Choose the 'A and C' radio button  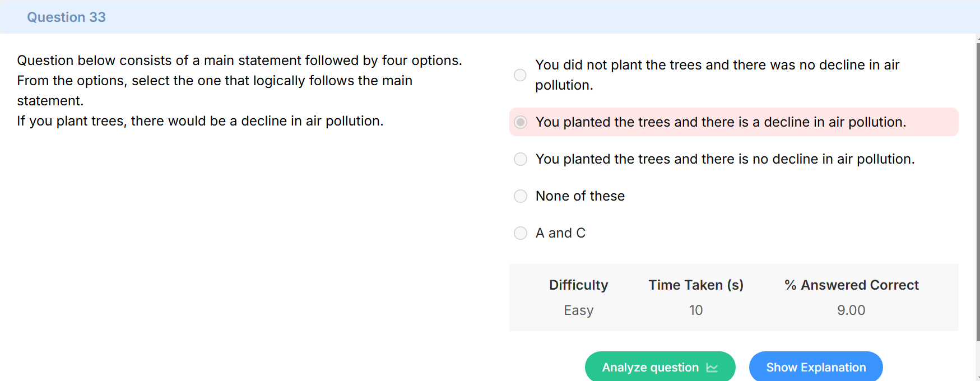point(521,233)
